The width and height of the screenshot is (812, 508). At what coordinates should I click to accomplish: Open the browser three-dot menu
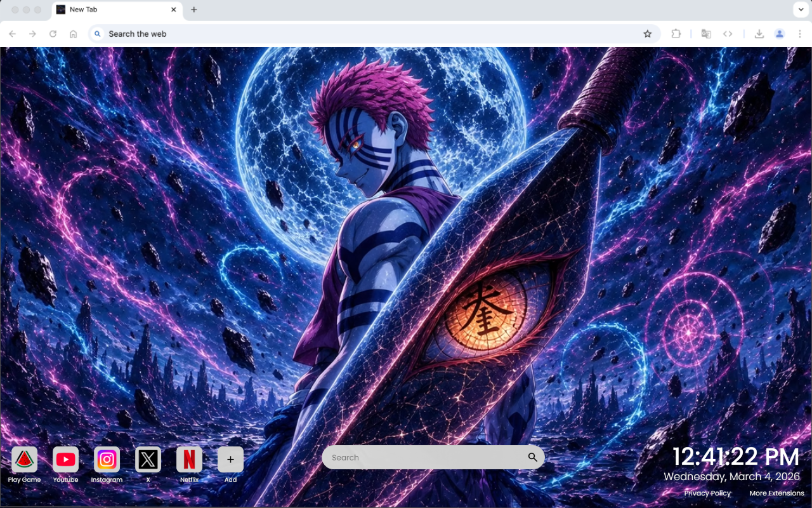801,34
